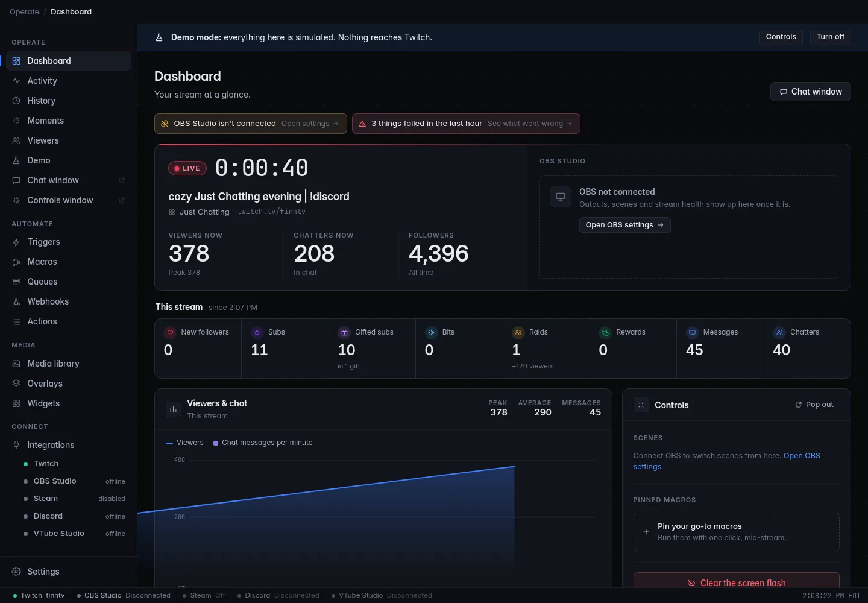Screen dimensions: 868x603
Task: Click the LIVE badge
Action: 187,168
